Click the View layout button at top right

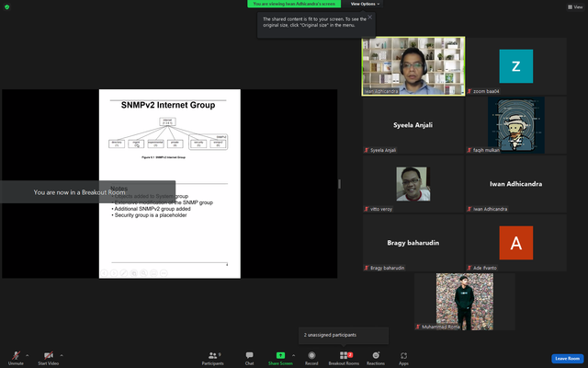(575, 6)
